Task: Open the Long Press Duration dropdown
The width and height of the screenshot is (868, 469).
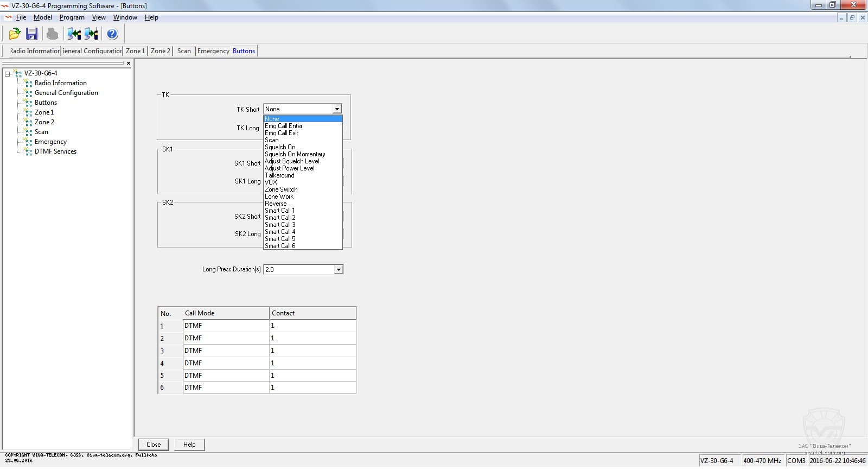Action: coord(339,269)
